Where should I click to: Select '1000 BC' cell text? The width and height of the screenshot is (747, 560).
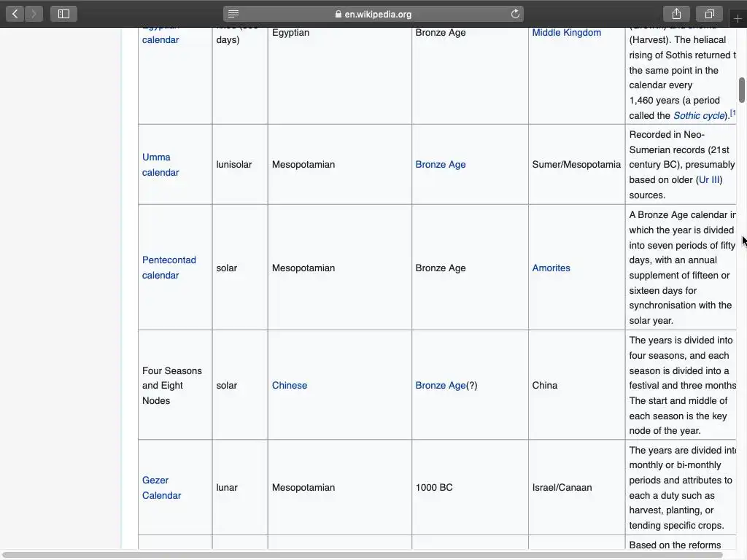[434, 488]
